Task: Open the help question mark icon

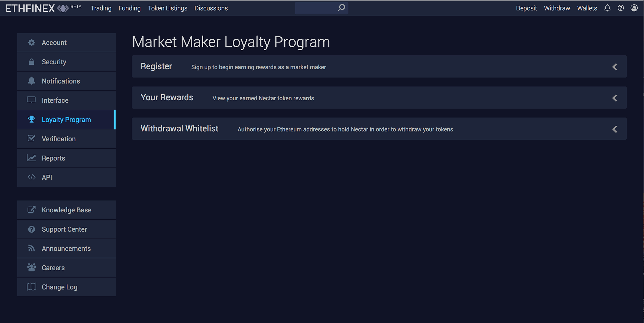Action: (621, 8)
